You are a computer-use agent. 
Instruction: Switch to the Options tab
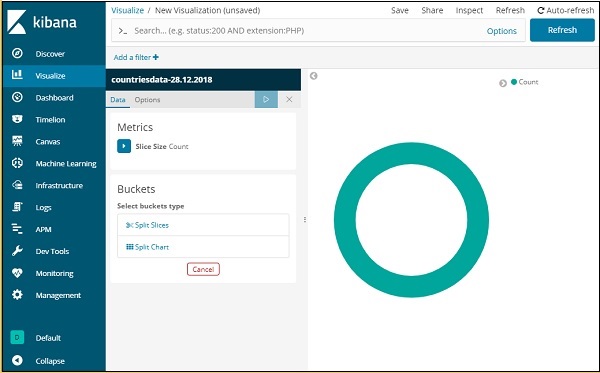coord(147,100)
